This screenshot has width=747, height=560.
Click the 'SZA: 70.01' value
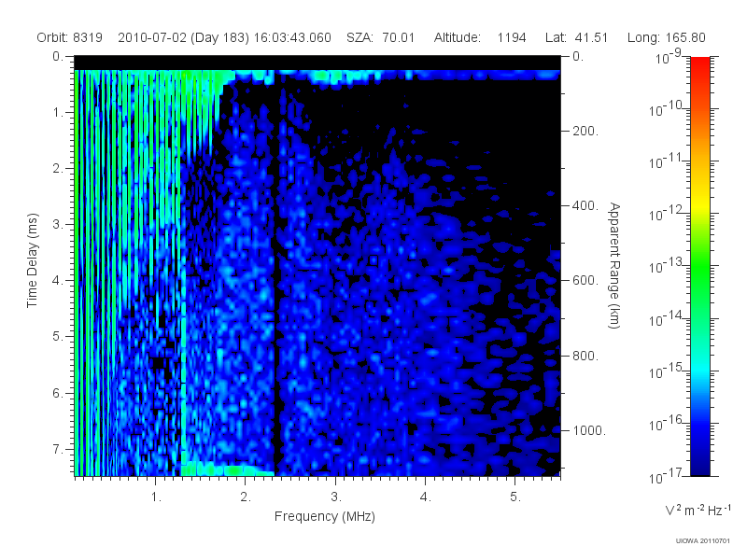point(381,37)
